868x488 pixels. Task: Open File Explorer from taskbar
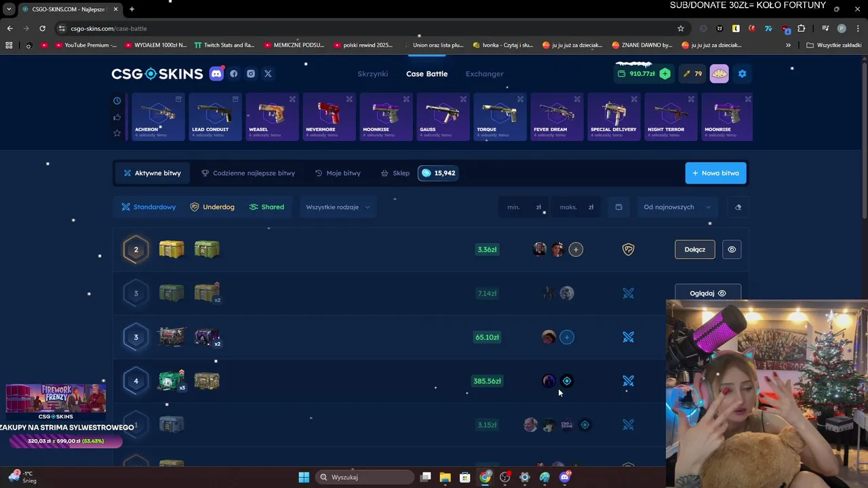[x=445, y=477]
